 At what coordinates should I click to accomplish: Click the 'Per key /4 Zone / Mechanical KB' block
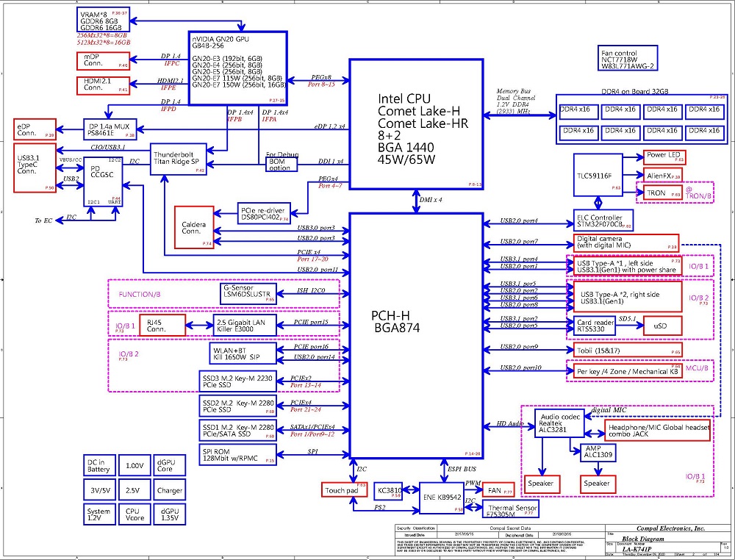point(628,371)
